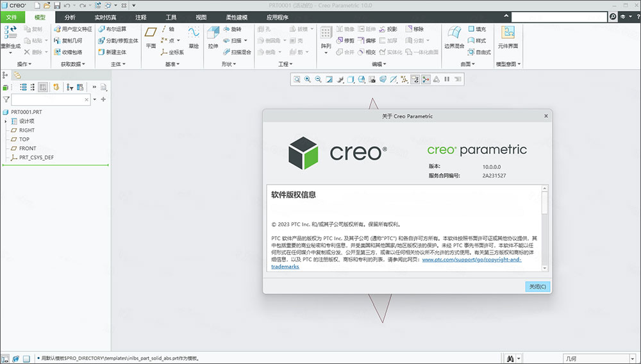The width and height of the screenshot is (641, 364).
Task: Redo the action in the quick access toolbar
Action: (x=83, y=6)
